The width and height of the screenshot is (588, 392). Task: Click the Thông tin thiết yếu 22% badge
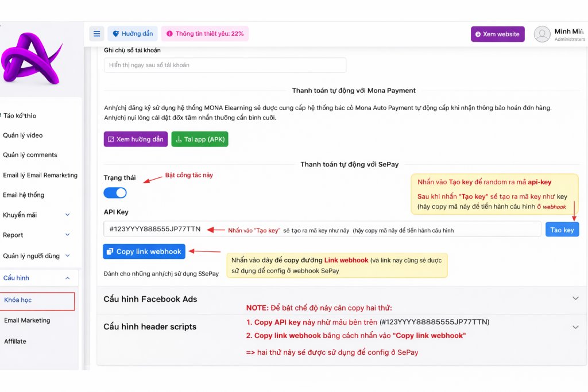[205, 34]
